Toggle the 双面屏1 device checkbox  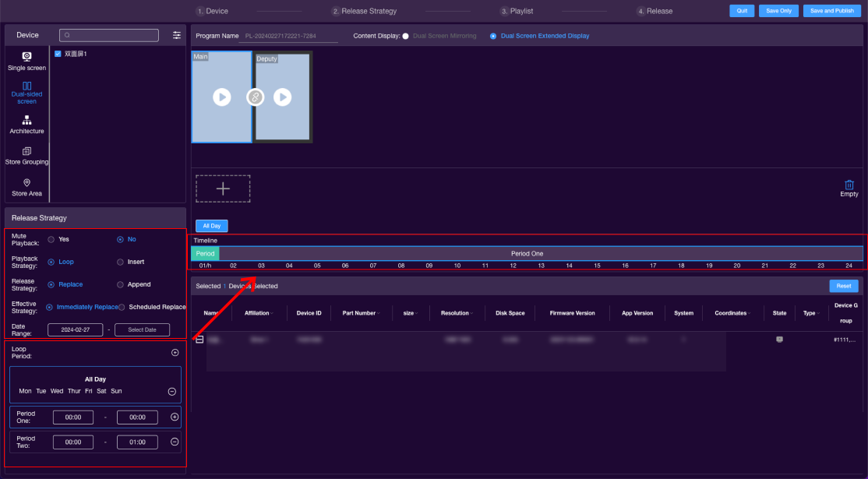pyautogui.click(x=58, y=54)
